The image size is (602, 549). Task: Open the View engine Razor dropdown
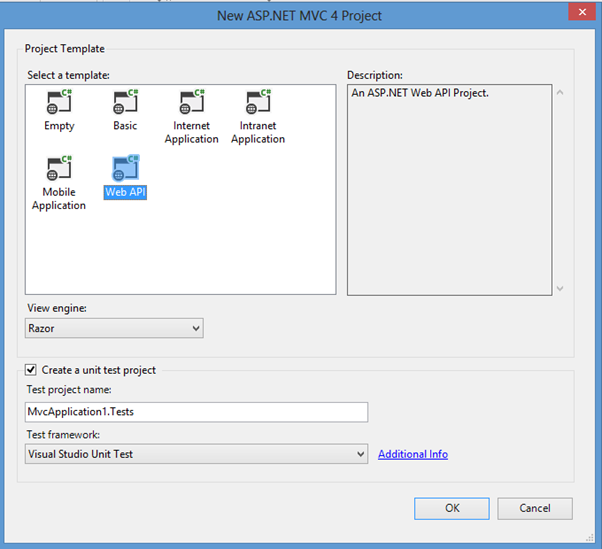(x=114, y=328)
